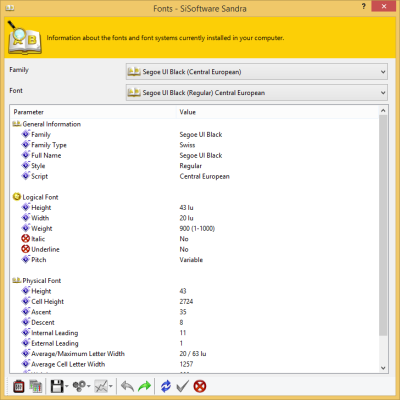
Task: Click the '20 / 63 lu' value
Action: click(193, 354)
